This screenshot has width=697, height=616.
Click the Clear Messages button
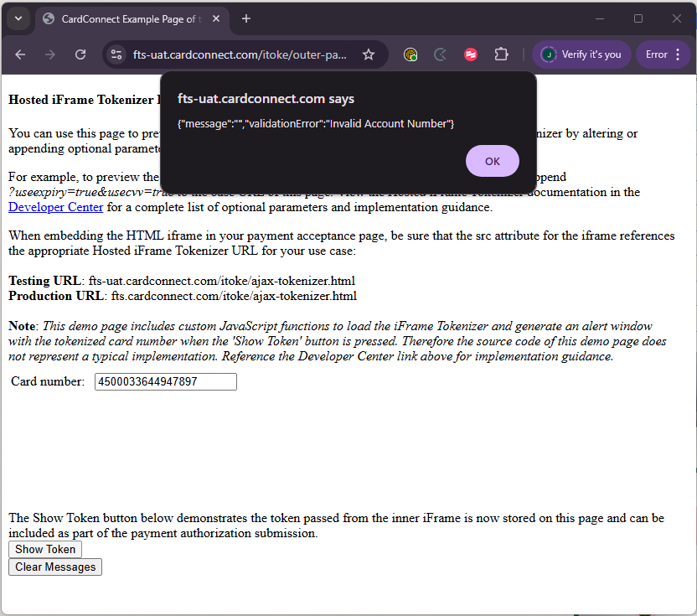(55, 567)
